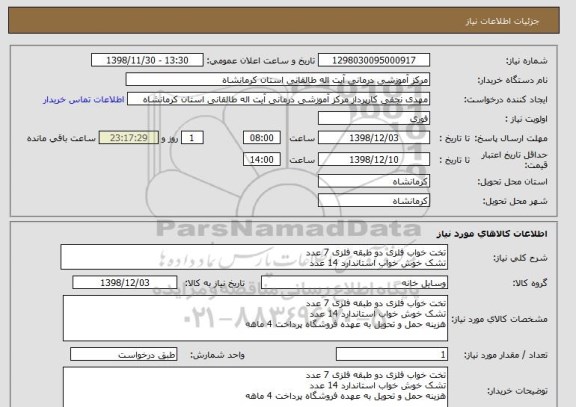Image resolution: width=576 pixels, height=407 pixels.
Task: Select the delivery city field کرمانشاه
Action: click(374, 201)
